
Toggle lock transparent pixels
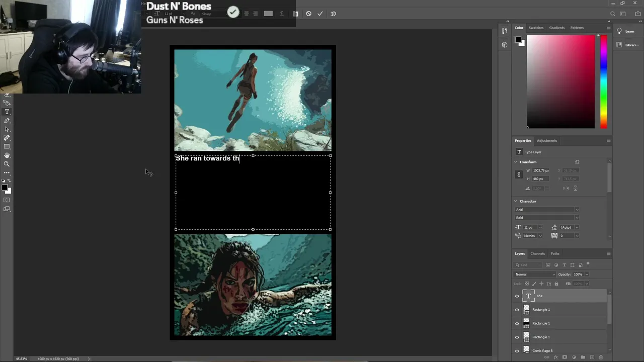coord(526,284)
